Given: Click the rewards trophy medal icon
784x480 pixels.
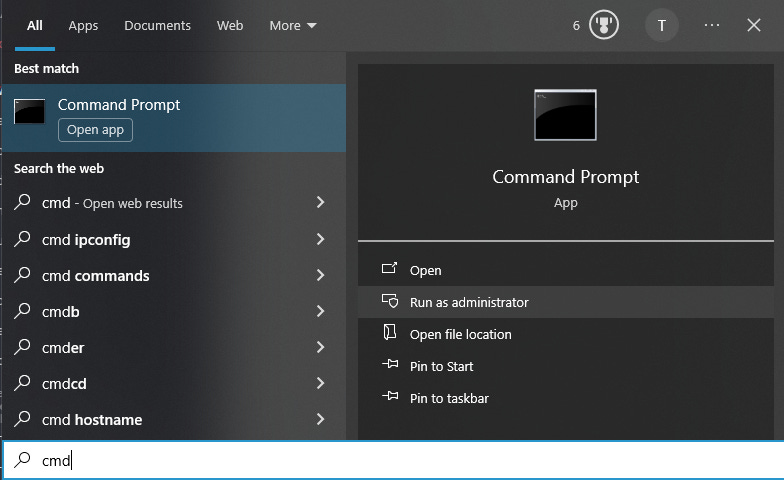Looking at the screenshot, I should click(x=604, y=25).
